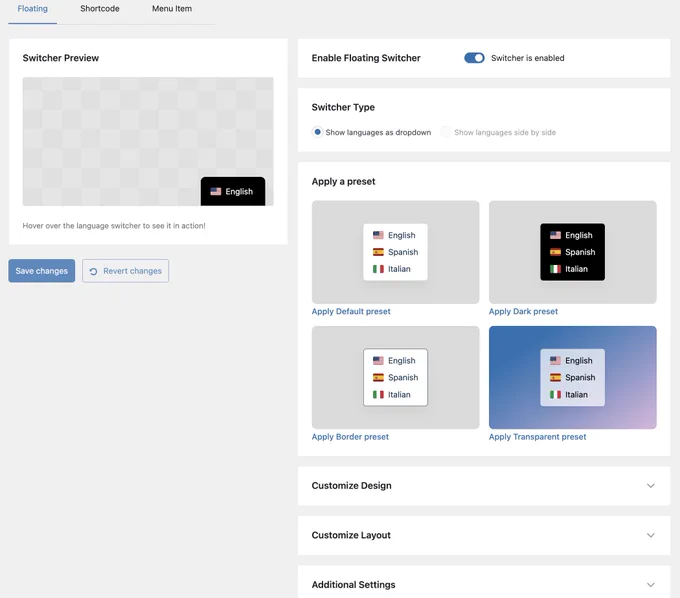The width and height of the screenshot is (680, 598).
Task: Click US flag in Border preset
Action: pyautogui.click(x=378, y=360)
